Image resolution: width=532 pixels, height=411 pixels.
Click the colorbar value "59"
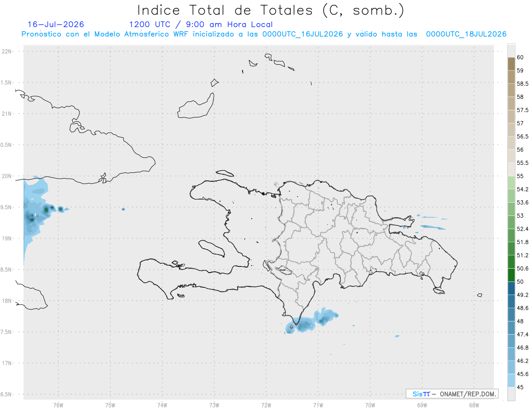(520, 70)
